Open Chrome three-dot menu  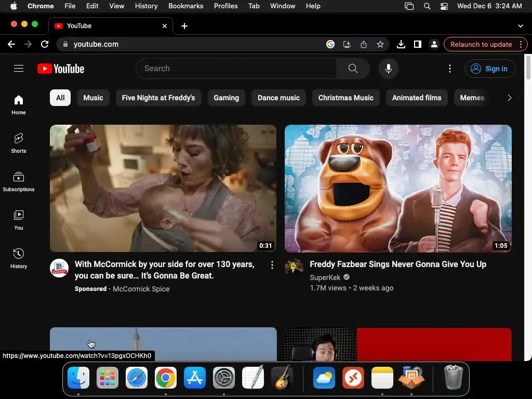pyautogui.click(x=521, y=45)
